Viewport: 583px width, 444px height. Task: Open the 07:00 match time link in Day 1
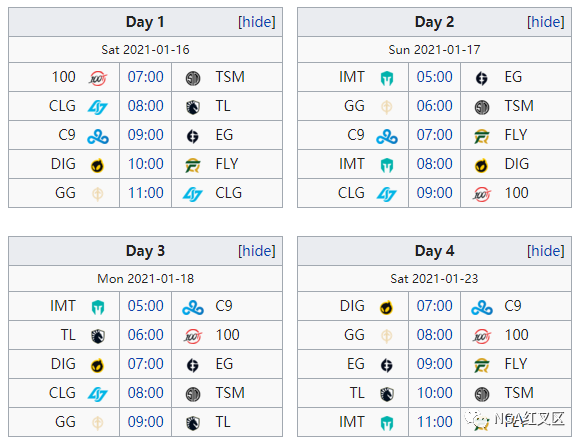[145, 77]
